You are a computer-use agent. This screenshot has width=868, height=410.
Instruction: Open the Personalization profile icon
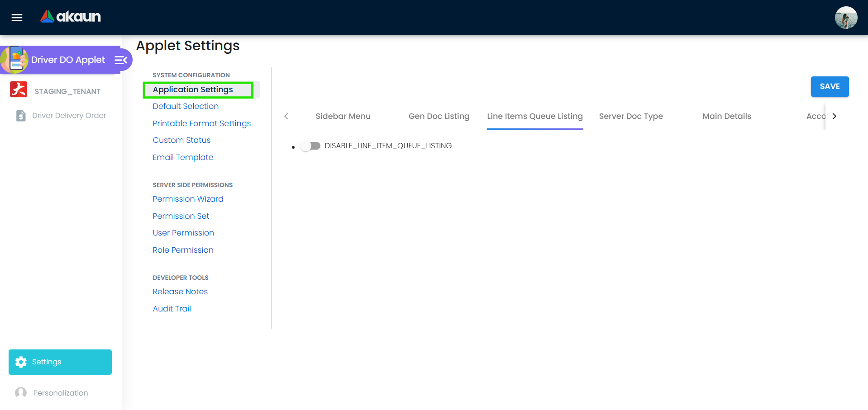tap(21, 392)
